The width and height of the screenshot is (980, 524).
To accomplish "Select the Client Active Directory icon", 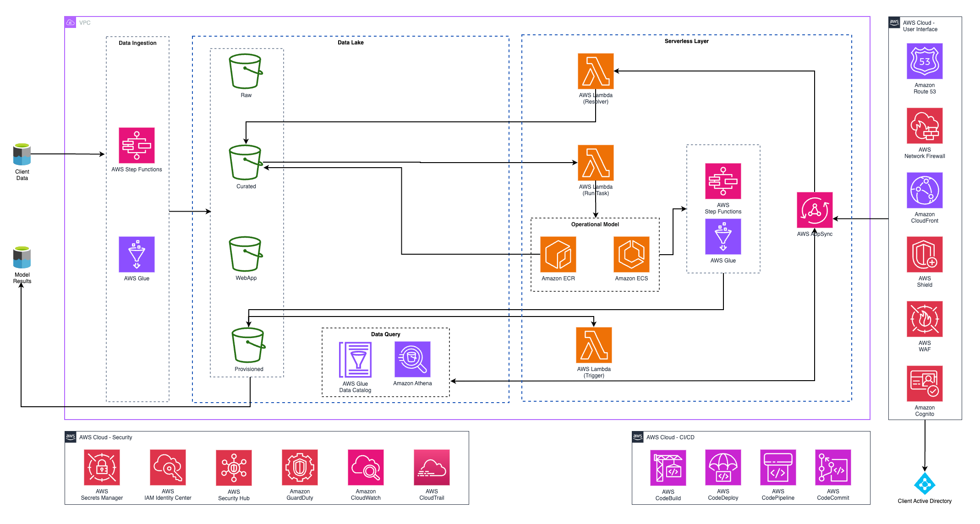I will [925, 484].
